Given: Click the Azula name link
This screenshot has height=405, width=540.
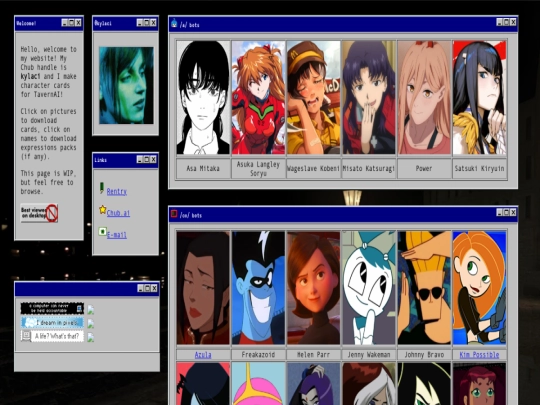Looking at the screenshot, I should coord(203,354).
